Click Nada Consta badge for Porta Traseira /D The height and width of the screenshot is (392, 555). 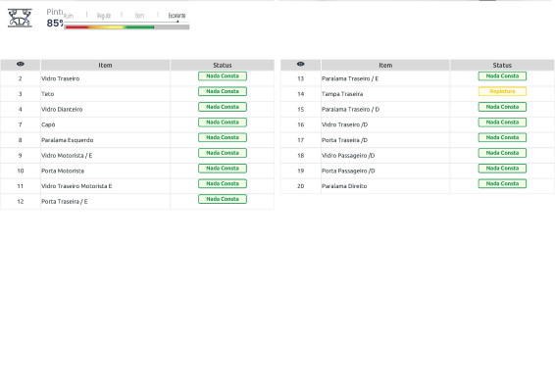coord(502,137)
